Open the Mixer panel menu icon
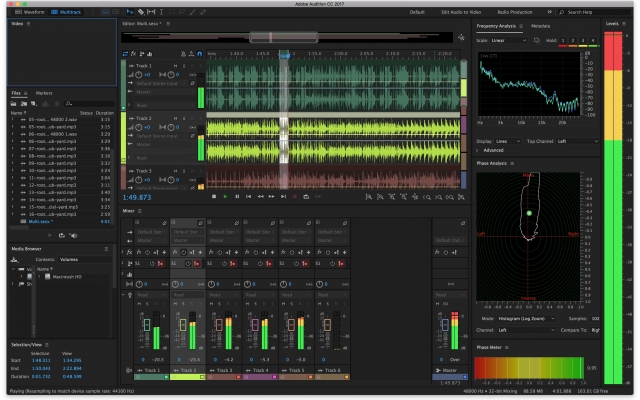640x400 pixels. coord(140,211)
